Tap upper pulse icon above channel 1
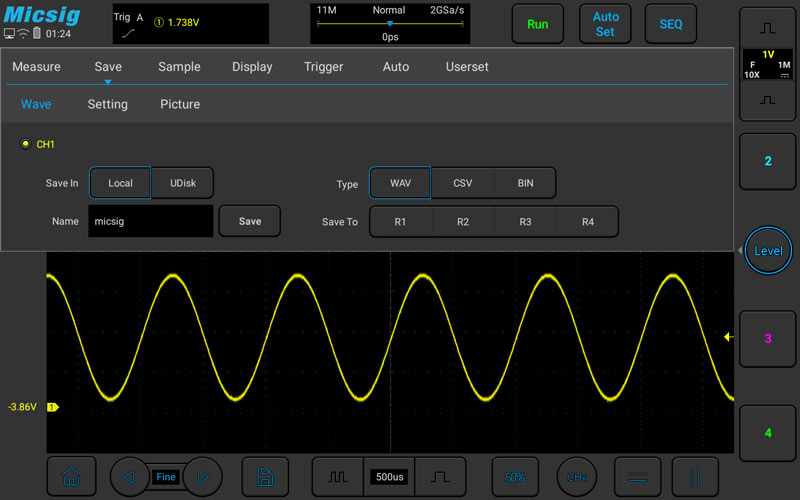 [x=767, y=28]
